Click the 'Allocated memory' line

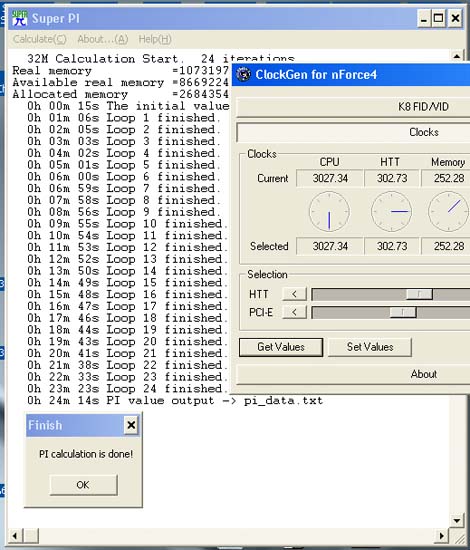[121, 94]
